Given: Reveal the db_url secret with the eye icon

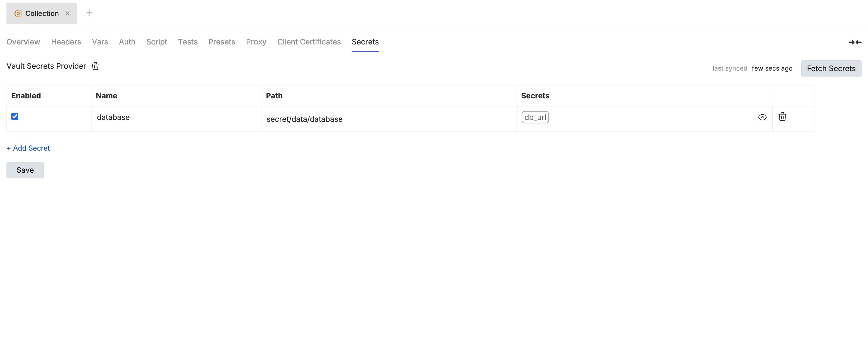Looking at the screenshot, I should coord(762,117).
